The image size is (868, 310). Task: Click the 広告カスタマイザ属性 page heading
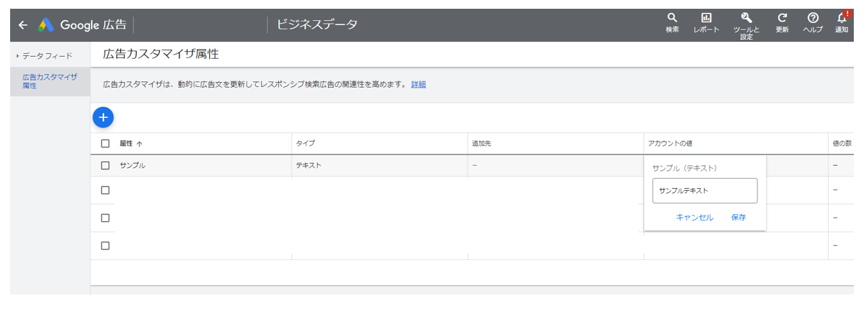161,54
